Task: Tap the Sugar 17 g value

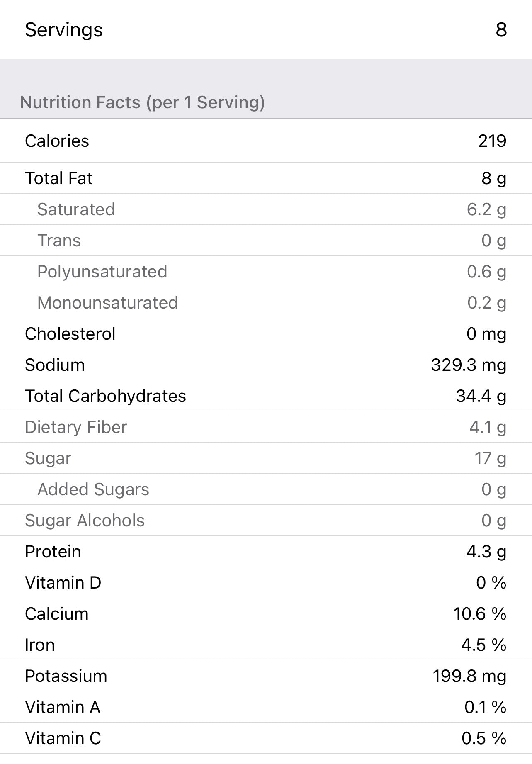Action: [x=490, y=458]
